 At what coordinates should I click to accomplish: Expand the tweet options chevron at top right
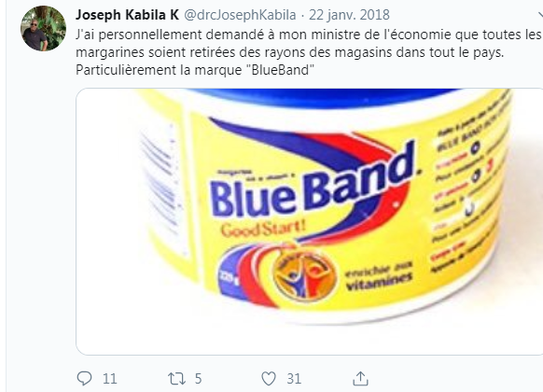tap(540, 15)
